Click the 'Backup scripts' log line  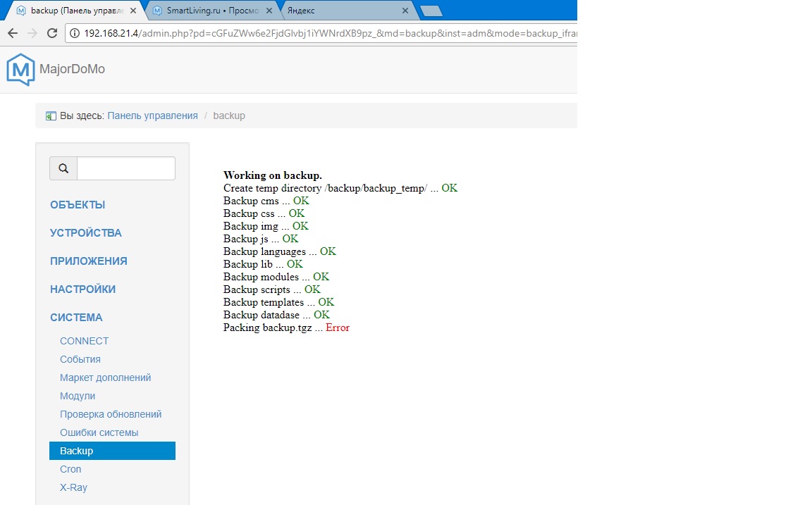click(272, 289)
